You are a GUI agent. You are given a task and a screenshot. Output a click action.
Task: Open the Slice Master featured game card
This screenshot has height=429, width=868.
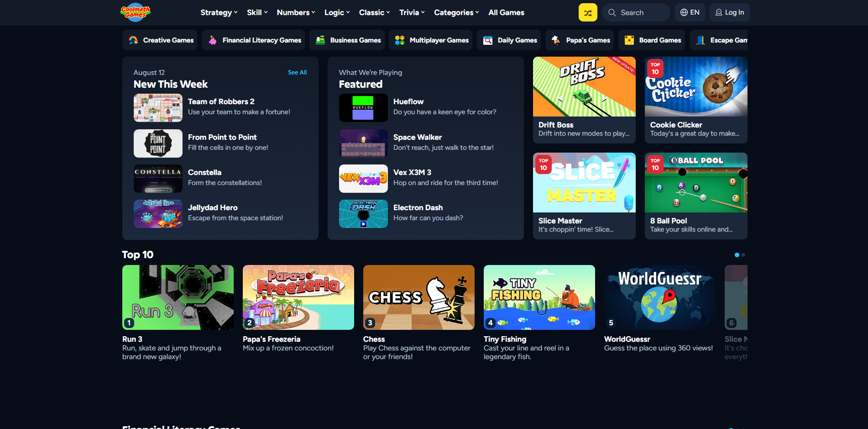click(x=584, y=196)
